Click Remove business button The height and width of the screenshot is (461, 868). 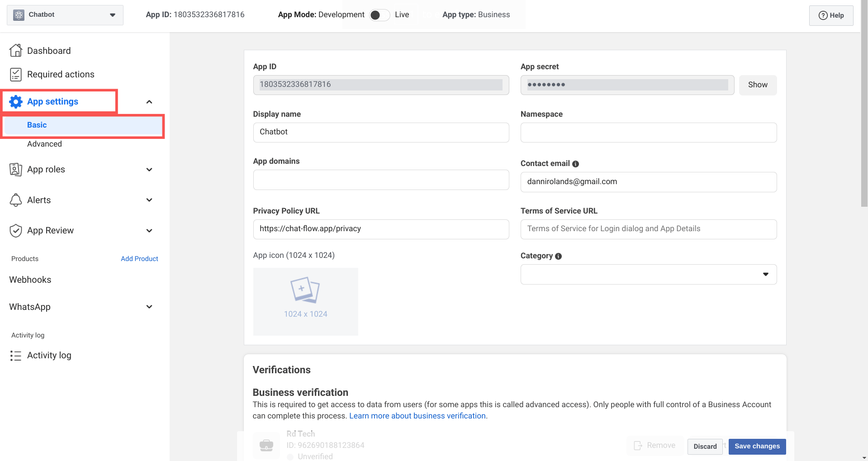click(655, 446)
